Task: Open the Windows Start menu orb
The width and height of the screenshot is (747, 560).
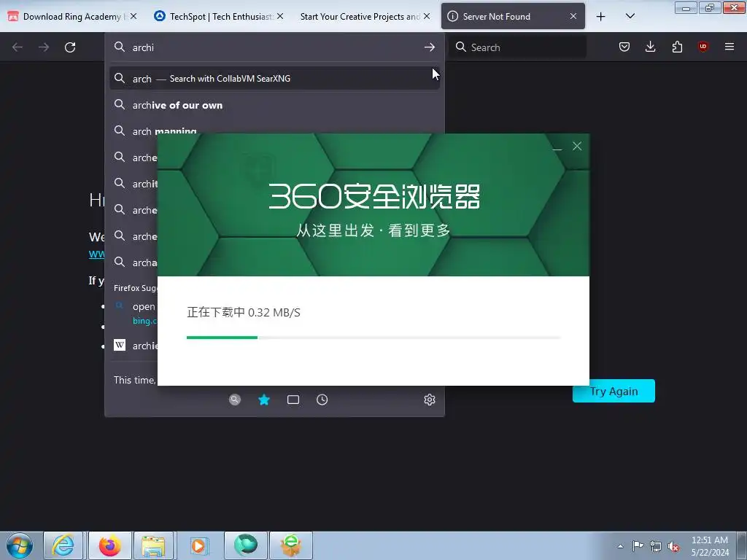Action: (x=20, y=545)
